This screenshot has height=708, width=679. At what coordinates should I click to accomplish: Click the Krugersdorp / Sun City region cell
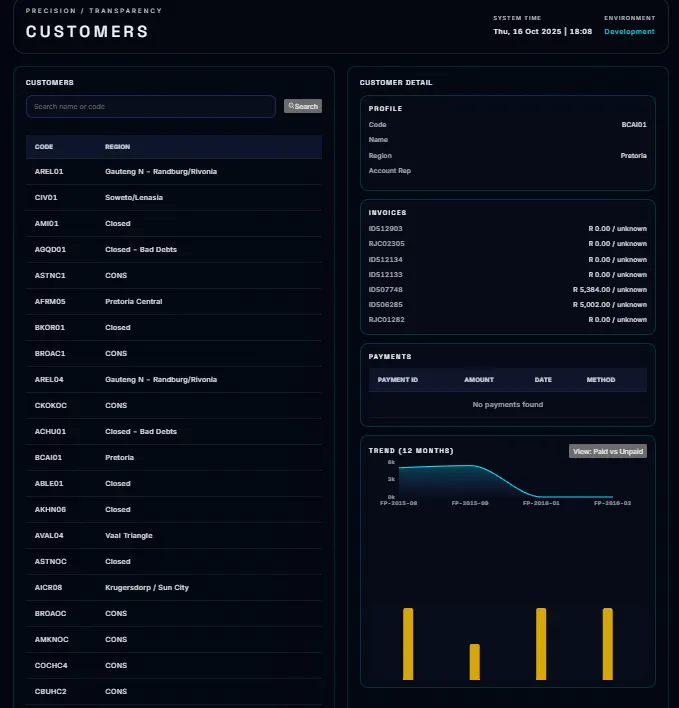(147, 587)
